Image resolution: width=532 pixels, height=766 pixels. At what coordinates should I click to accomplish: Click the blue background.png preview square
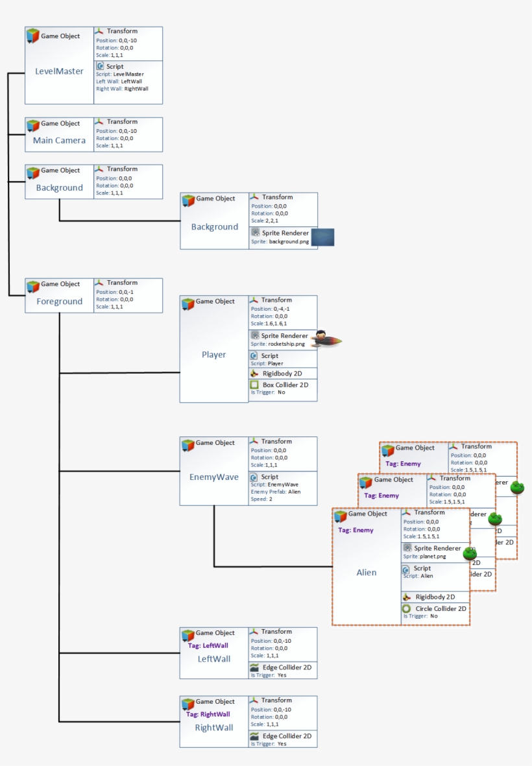[322, 237]
